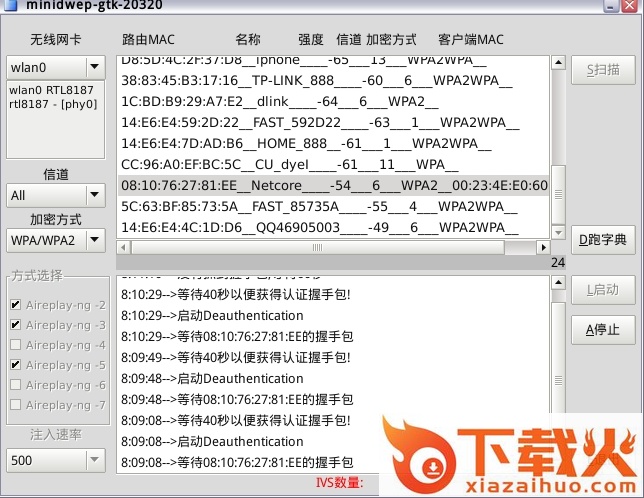644x498 pixels.
Task: Click the minidwep-gtk window icon
Action: 10,5
